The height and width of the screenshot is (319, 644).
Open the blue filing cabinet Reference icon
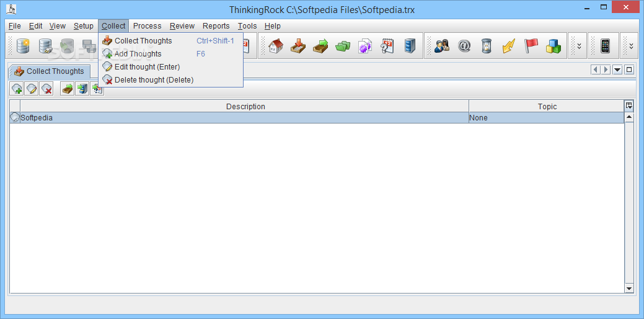pos(410,46)
